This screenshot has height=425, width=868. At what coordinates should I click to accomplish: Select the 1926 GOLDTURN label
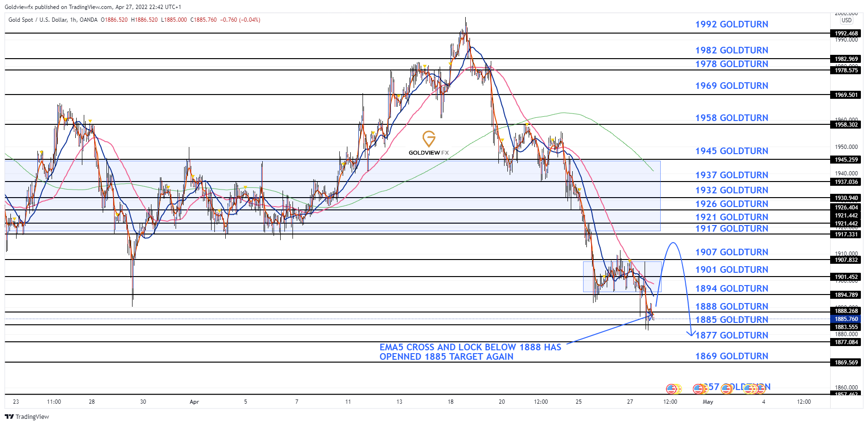pos(732,204)
